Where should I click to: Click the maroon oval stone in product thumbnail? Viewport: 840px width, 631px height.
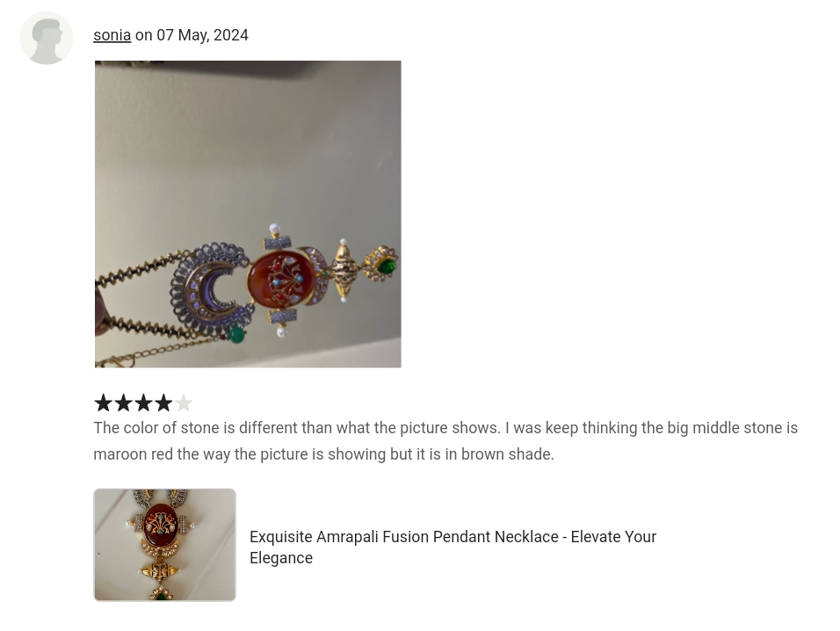click(x=161, y=521)
